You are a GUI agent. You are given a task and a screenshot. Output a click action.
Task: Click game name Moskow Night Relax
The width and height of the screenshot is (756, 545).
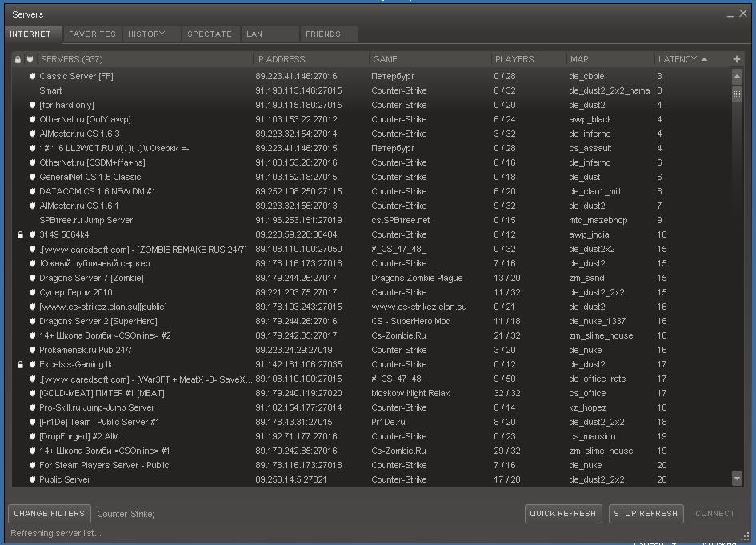tap(410, 393)
